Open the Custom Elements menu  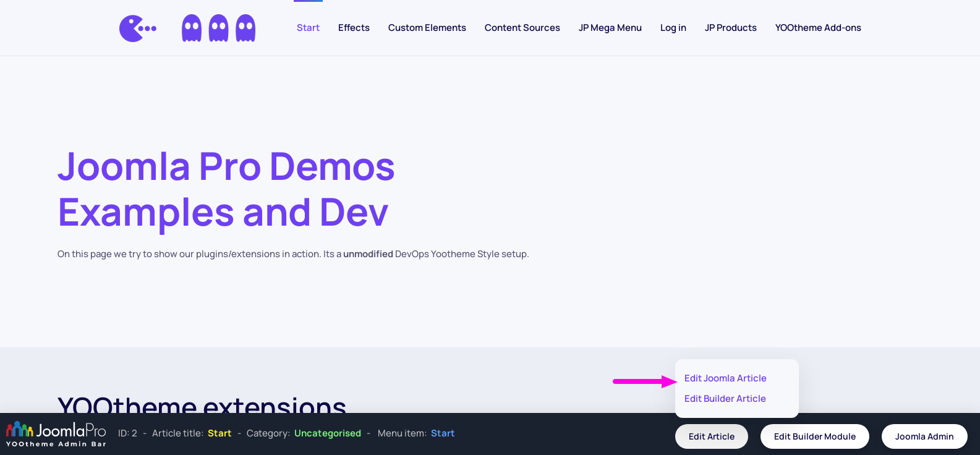tap(427, 28)
